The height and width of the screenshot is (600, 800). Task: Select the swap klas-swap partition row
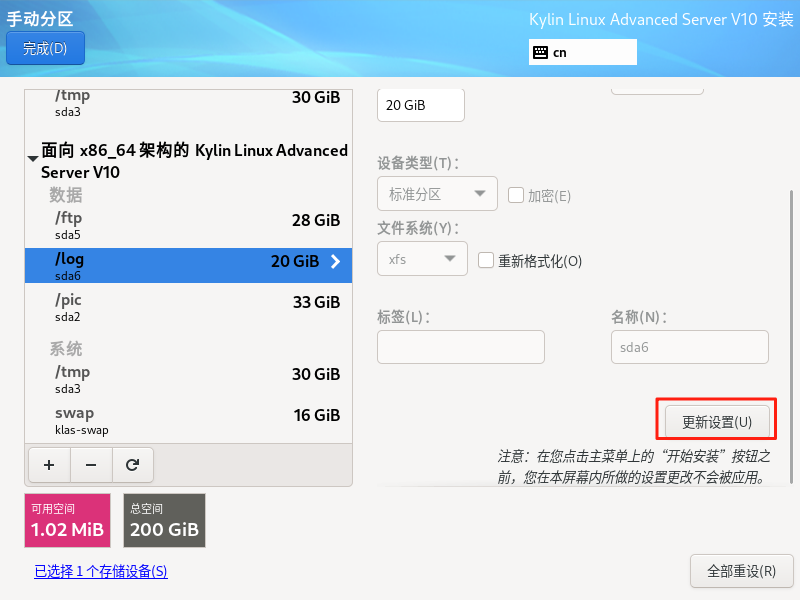(188, 420)
